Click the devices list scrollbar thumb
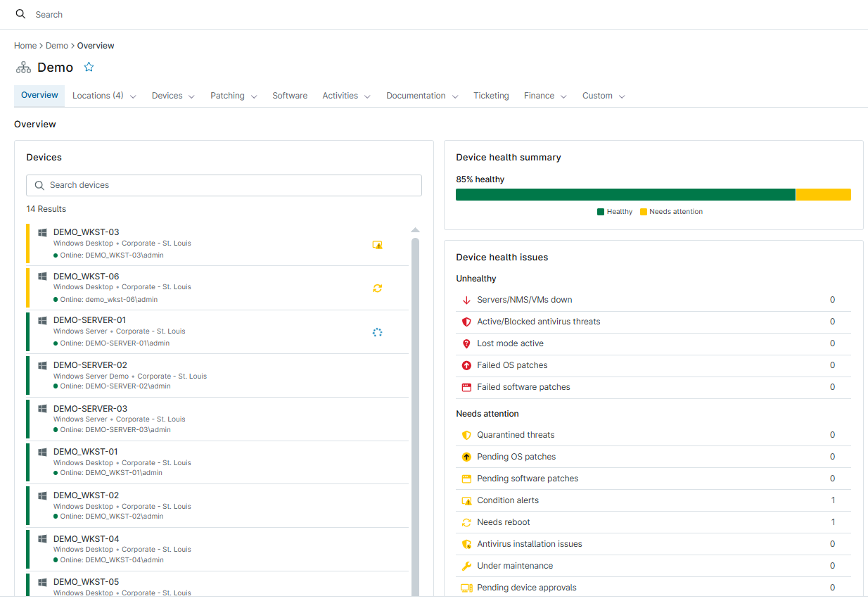The width and height of the screenshot is (868, 601). 415,417
